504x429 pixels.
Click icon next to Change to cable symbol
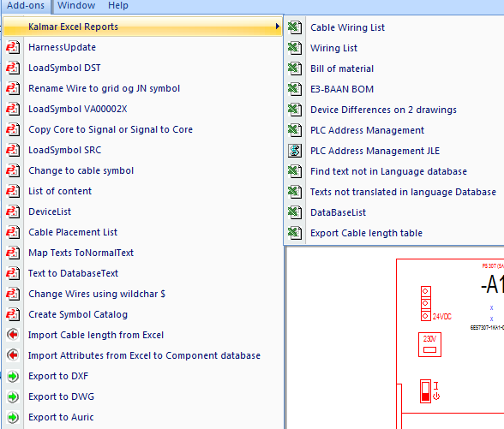tap(13, 171)
